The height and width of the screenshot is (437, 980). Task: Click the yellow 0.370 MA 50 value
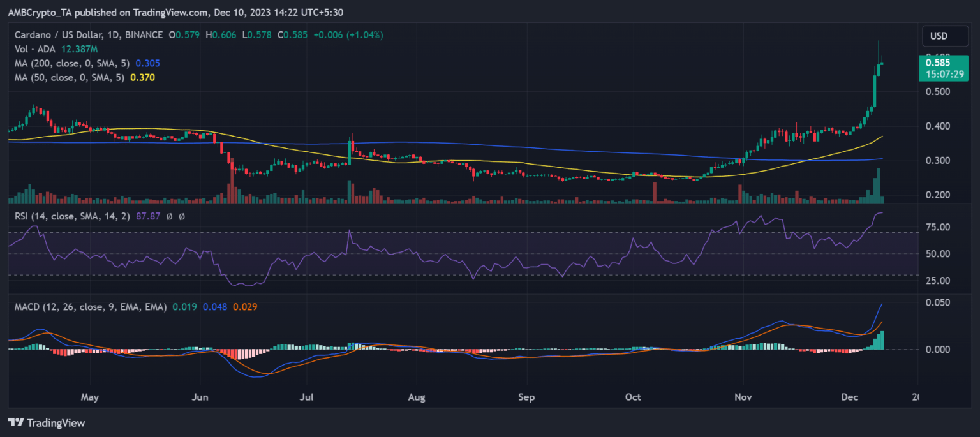(142, 77)
